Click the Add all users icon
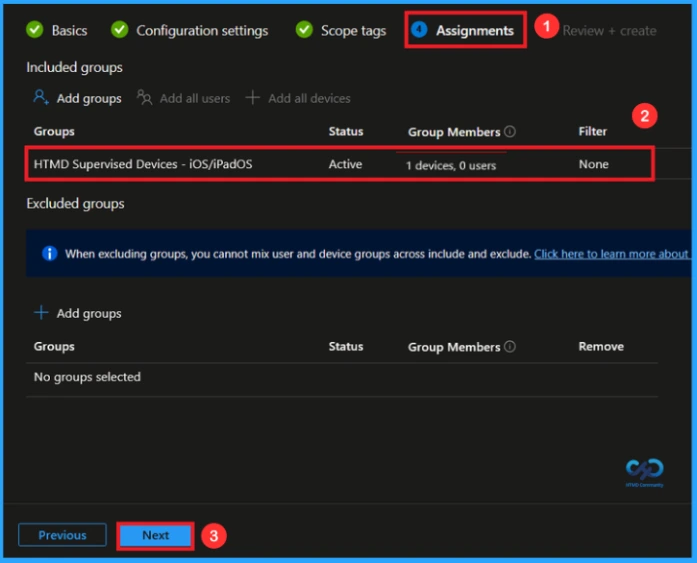This screenshot has height=563, width=697. pos(145,98)
